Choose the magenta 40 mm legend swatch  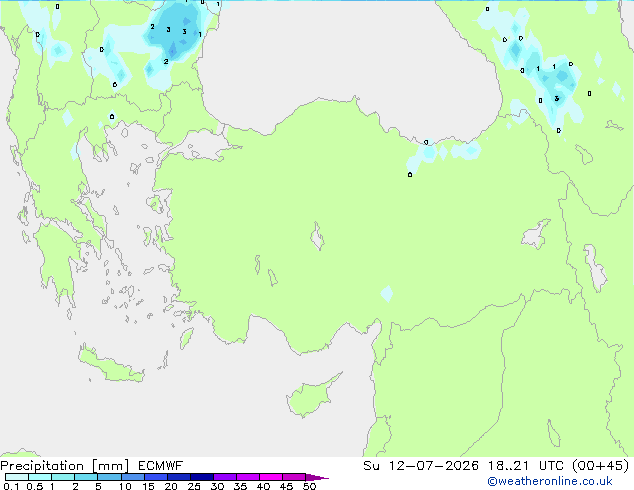(271, 477)
